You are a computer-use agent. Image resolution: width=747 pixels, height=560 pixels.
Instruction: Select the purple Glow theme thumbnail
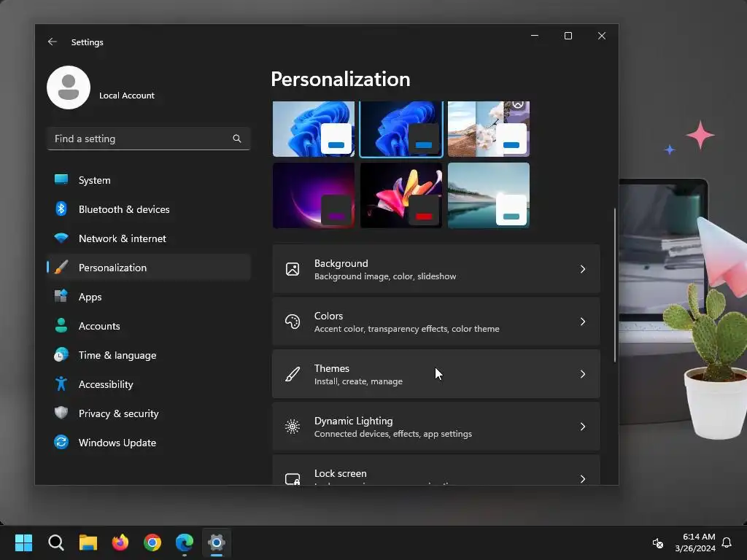click(x=314, y=195)
